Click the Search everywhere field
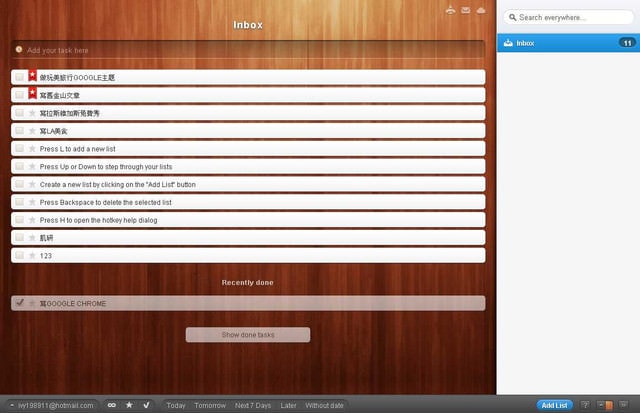Viewport: 640px width, 413px height. [568, 18]
